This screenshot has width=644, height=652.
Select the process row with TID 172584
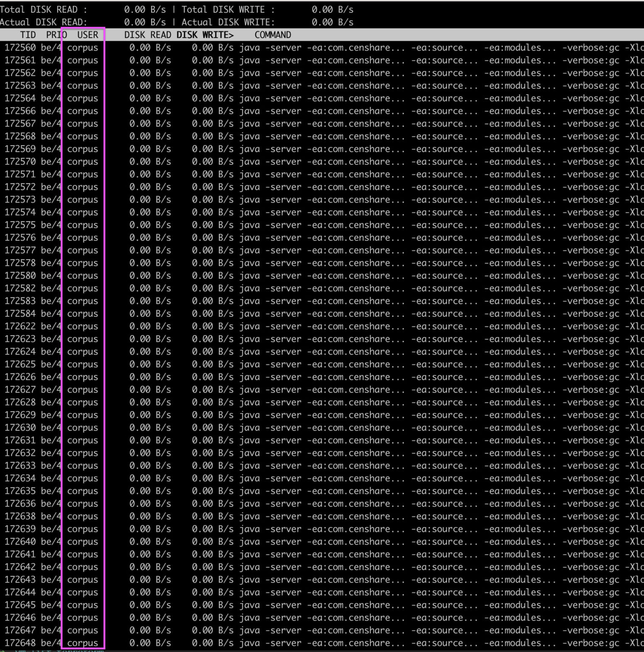170,313
